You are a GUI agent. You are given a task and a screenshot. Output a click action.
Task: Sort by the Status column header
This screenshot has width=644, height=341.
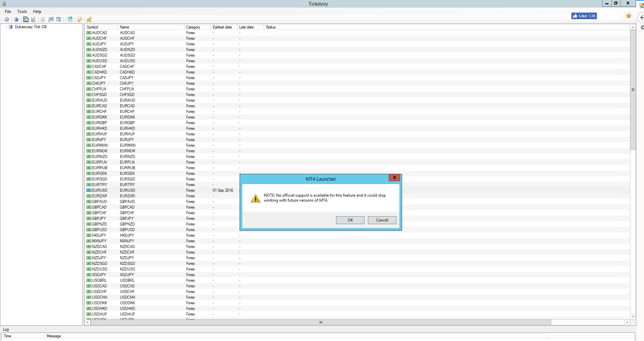click(270, 27)
